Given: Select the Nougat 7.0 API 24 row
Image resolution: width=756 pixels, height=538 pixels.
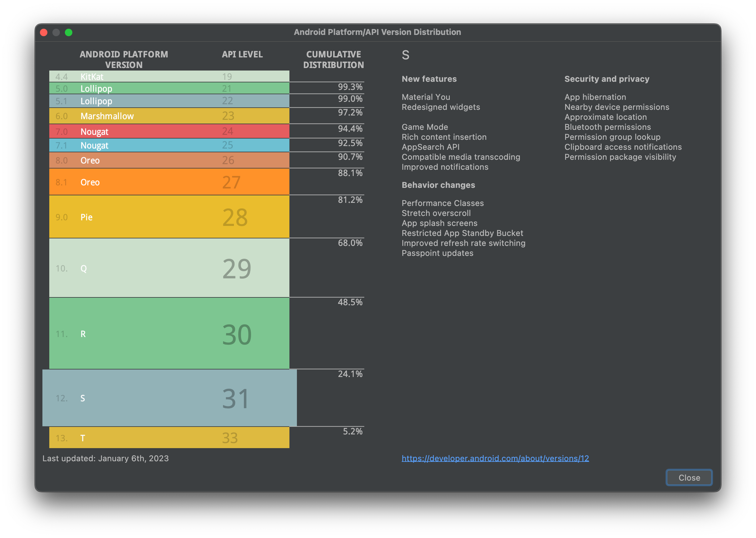Looking at the screenshot, I should pos(169,131).
